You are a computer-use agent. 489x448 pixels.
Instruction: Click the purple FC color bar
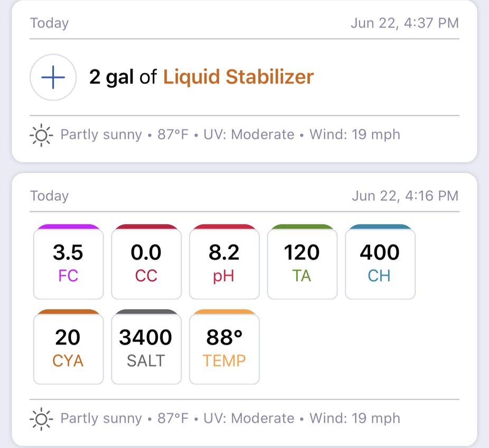[x=68, y=227]
